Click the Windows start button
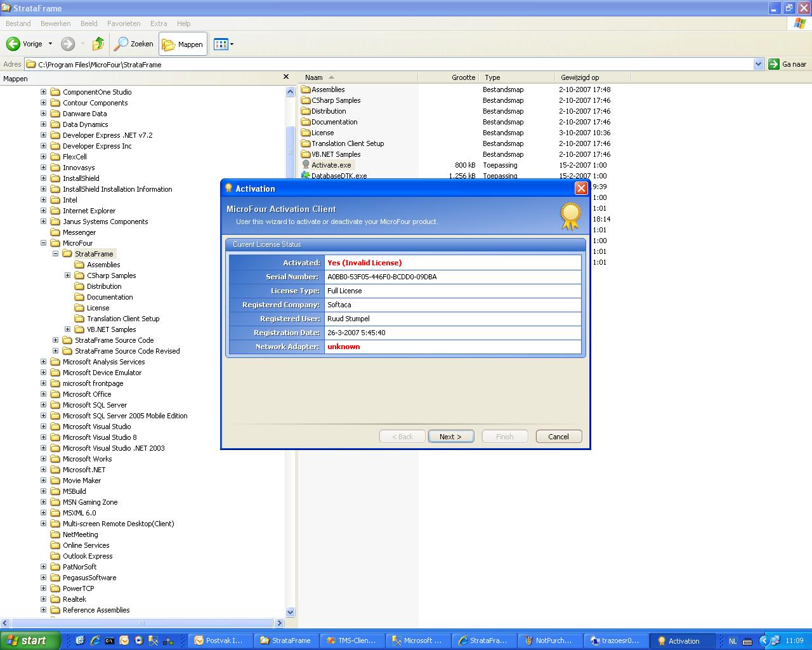The height and width of the screenshot is (650, 812). tap(30, 640)
